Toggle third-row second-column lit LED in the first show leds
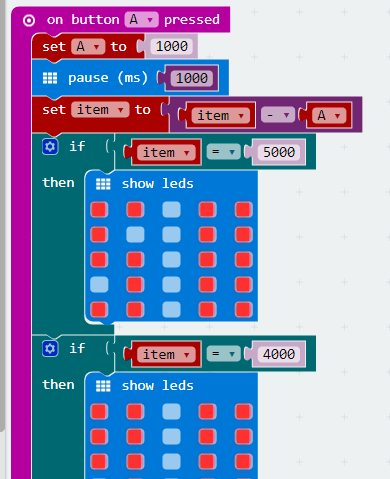 point(135,260)
